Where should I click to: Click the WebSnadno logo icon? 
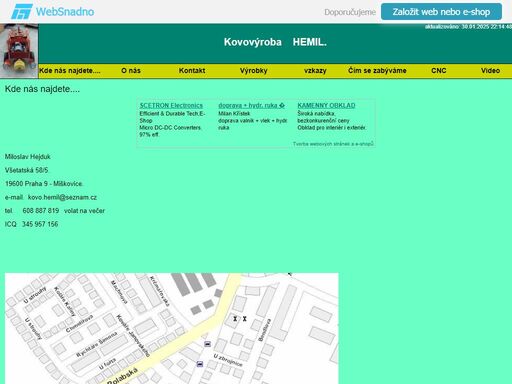tap(22, 12)
